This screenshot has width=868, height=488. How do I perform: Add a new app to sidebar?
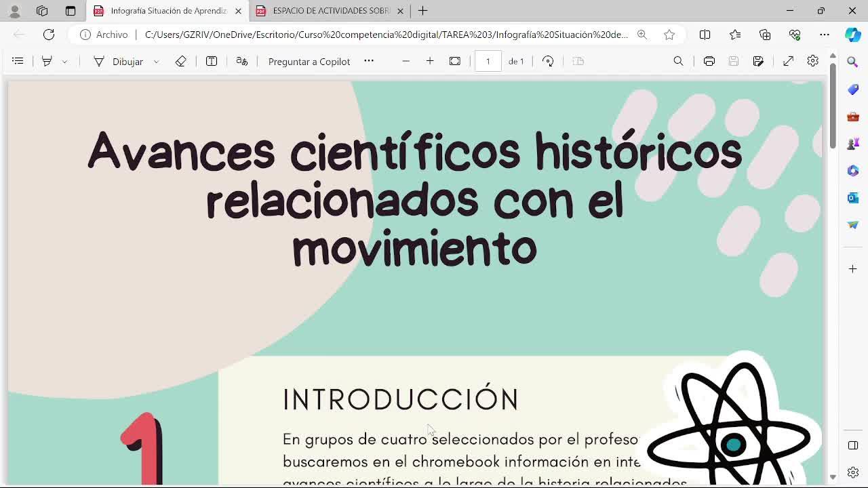[853, 269]
